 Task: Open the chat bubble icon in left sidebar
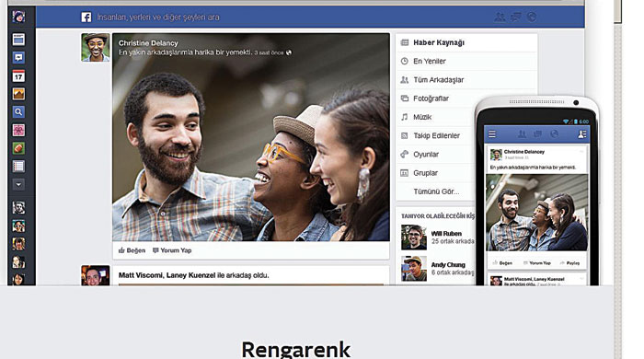pyautogui.click(x=18, y=57)
